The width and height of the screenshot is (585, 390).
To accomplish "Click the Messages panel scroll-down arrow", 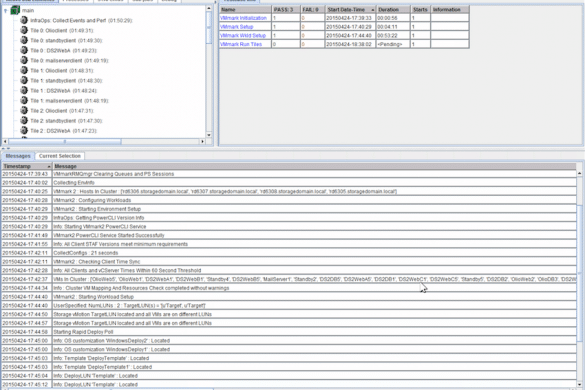I will tap(579, 384).
